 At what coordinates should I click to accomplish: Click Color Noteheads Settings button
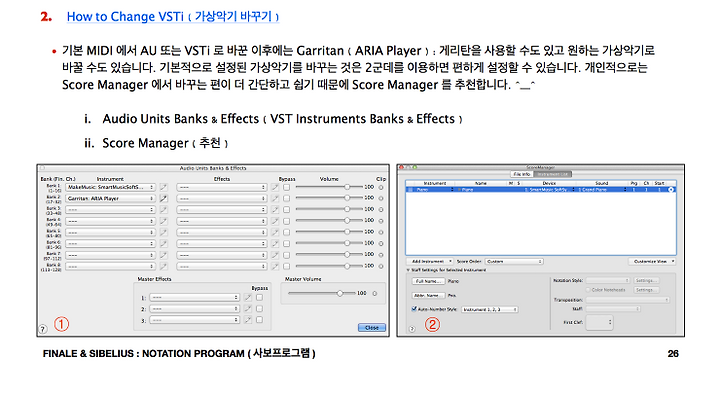(647, 290)
